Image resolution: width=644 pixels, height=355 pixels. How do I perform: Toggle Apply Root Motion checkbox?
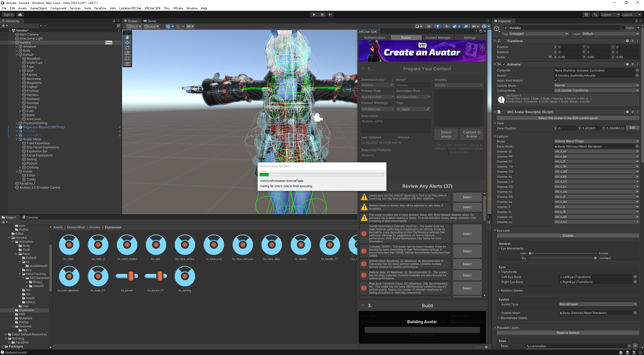(556, 81)
